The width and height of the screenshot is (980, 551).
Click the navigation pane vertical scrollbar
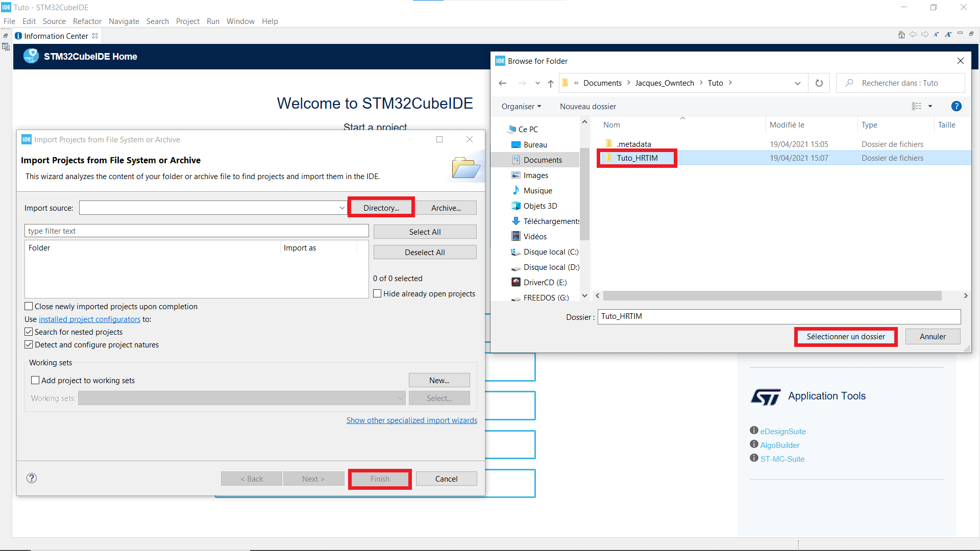[585, 194]
